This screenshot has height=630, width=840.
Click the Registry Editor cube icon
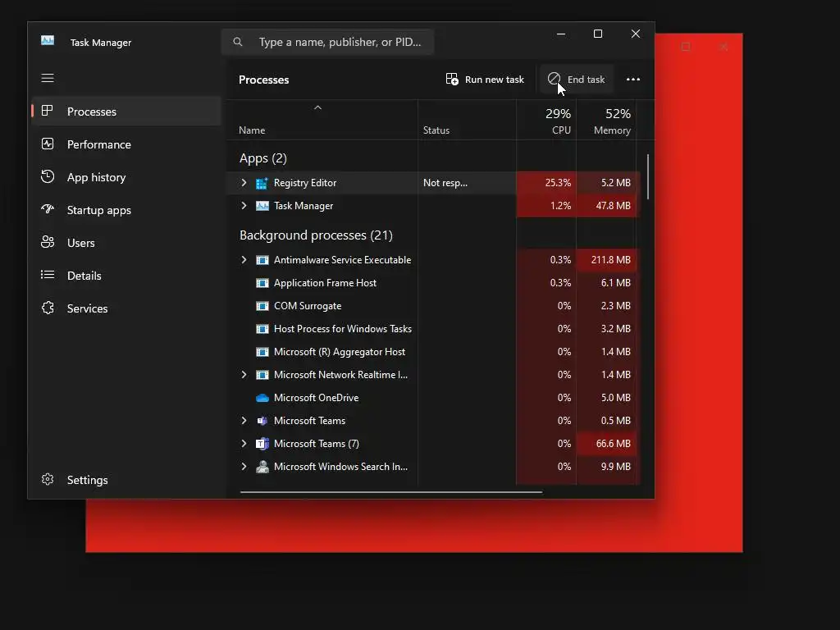[262, 183]
